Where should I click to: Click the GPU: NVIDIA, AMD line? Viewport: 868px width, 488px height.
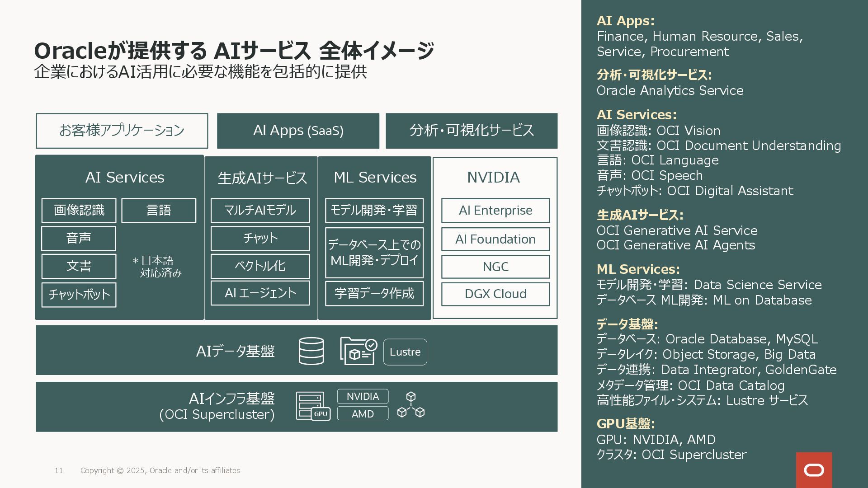point(656,440)
